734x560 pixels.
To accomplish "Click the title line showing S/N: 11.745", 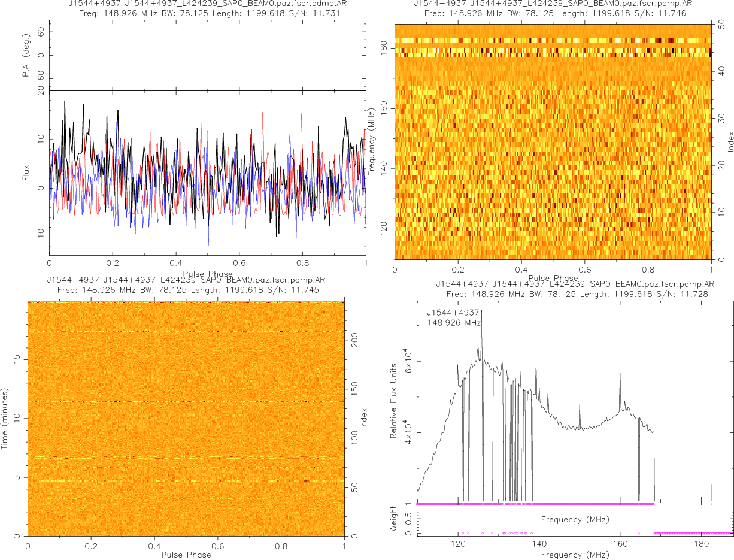I will click(186, 290).
